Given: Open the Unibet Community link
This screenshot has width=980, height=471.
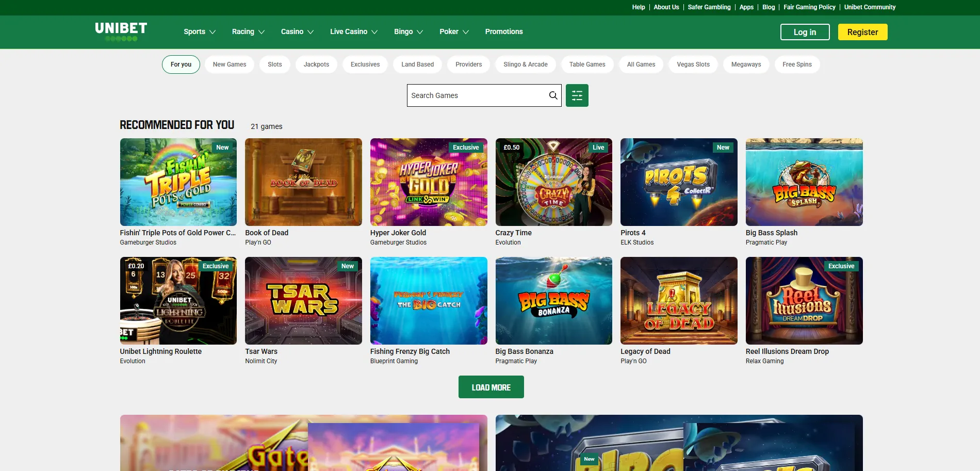Looking at the screenshot, I should click(x=870, y=7).
